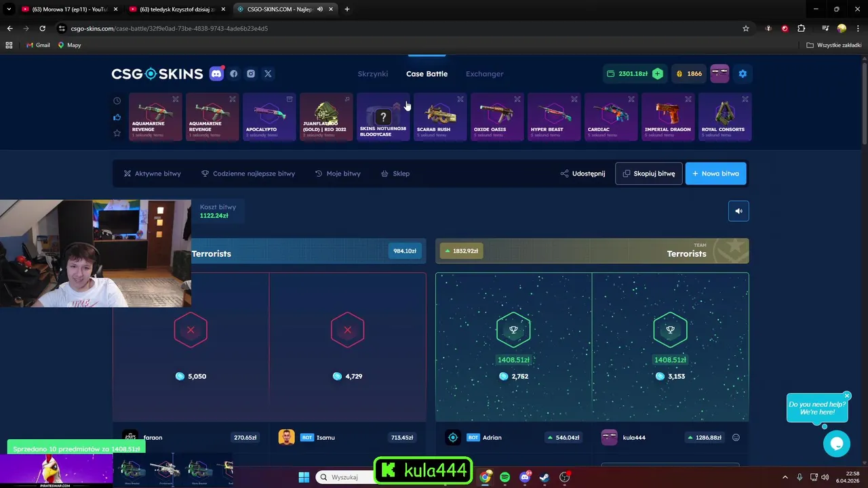
Task: Open the Facebook social icon
Action: click(x=234, y=74)
